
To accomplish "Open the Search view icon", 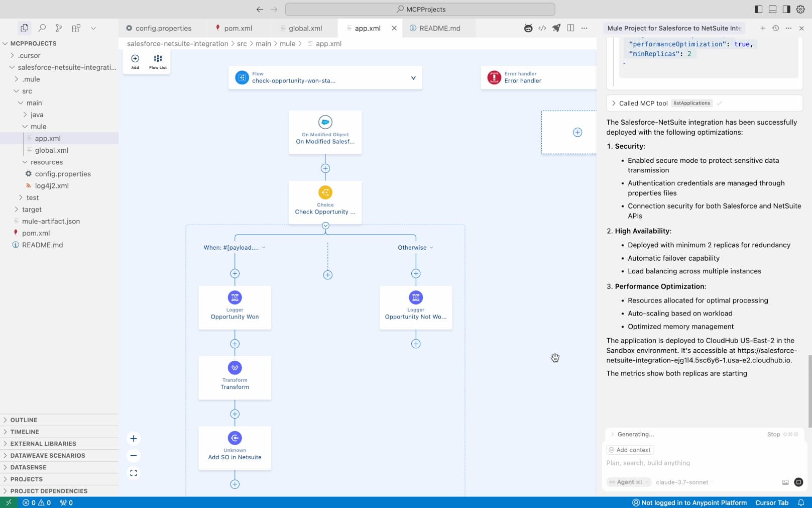I will click(42, 28).
